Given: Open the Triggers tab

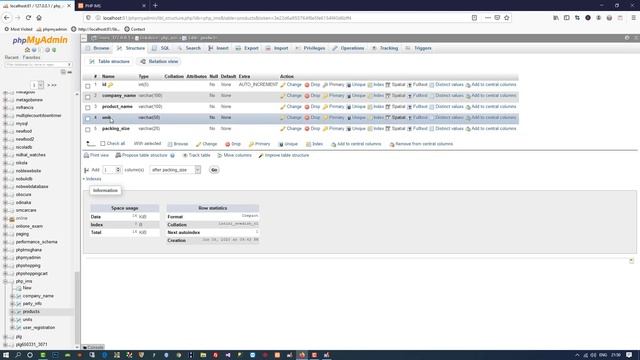Looking at the screenshot, I should (x=418, y=48).
